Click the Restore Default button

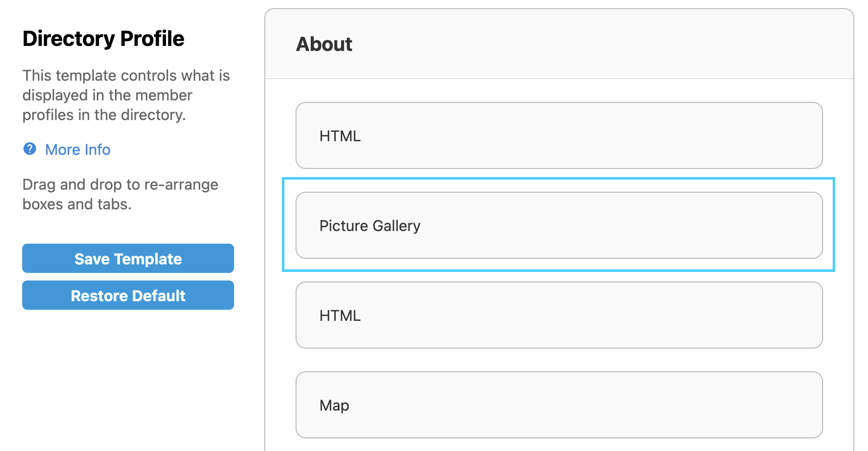[x=128, y=295]
